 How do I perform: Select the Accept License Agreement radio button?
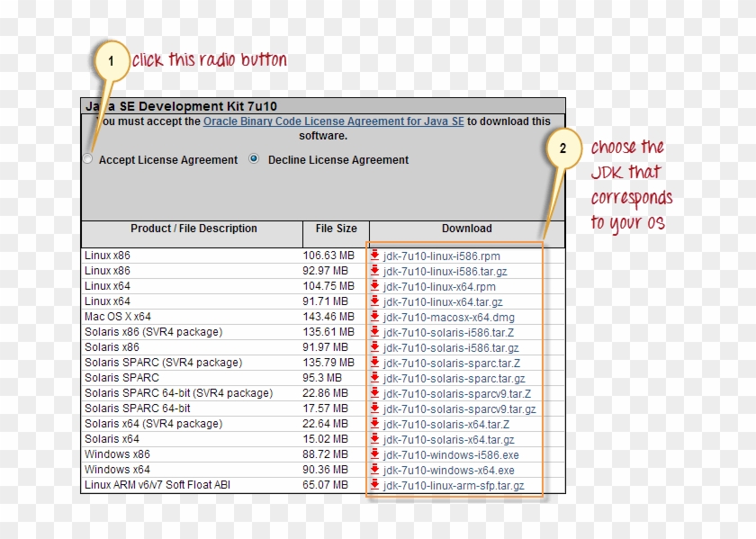click(x=87, y=158)
